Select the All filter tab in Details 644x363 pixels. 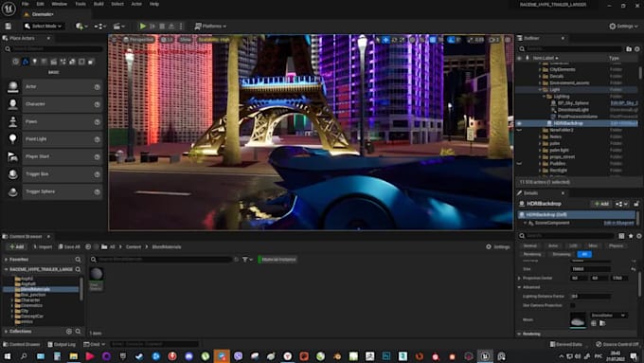[x=584, y=254]
